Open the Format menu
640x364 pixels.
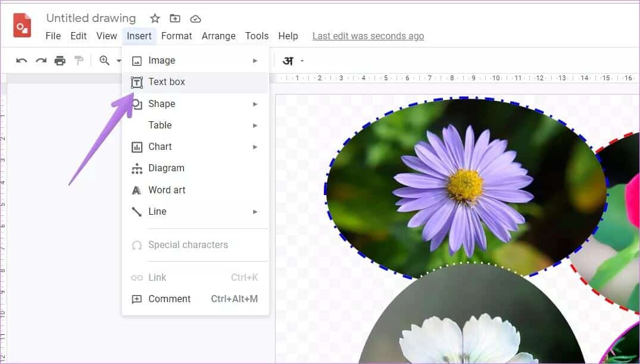176,36
